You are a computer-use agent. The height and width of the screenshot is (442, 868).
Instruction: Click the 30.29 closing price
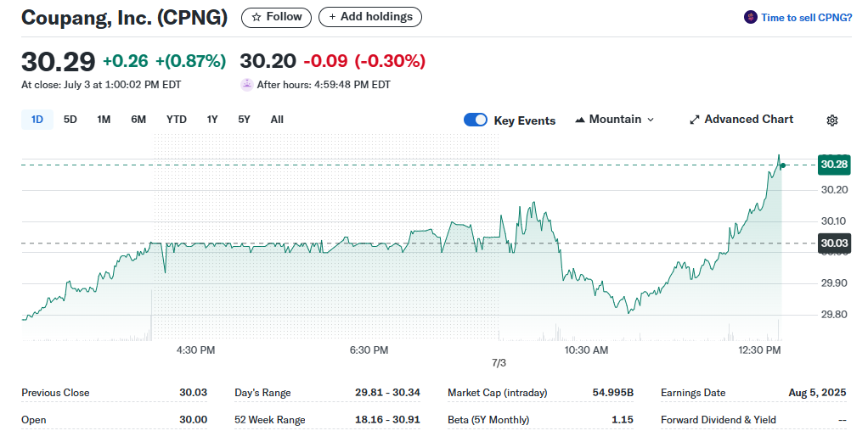click(58, 61)
